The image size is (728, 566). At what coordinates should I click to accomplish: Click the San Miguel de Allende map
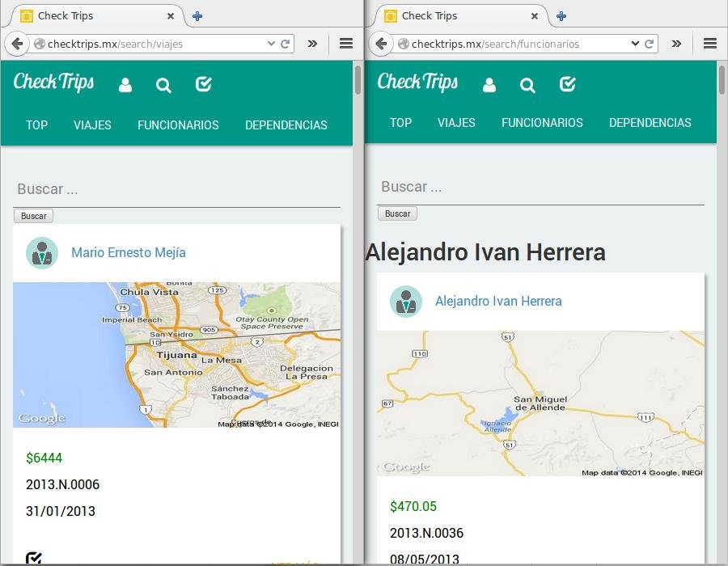pyautogui.click(x=540, y=403)
